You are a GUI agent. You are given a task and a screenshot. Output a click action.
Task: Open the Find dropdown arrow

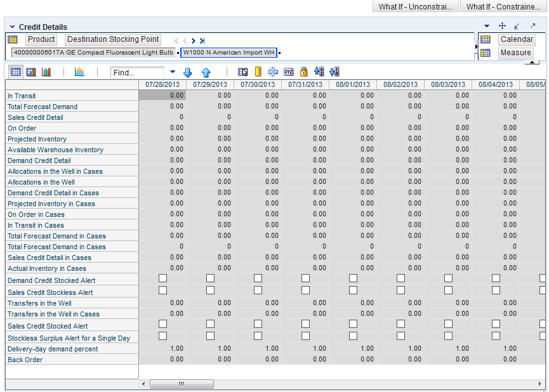[172, 72]
